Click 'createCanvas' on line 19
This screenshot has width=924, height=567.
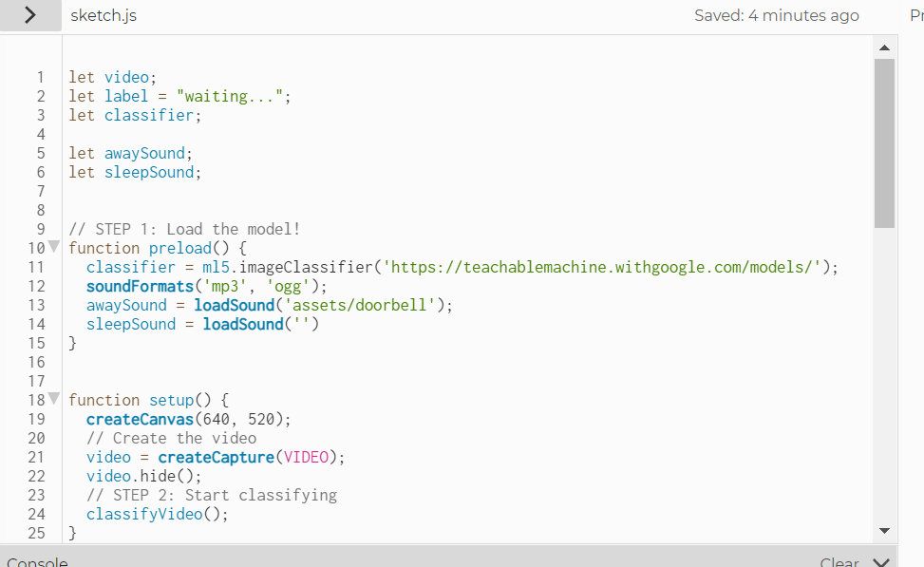[141, 419]
